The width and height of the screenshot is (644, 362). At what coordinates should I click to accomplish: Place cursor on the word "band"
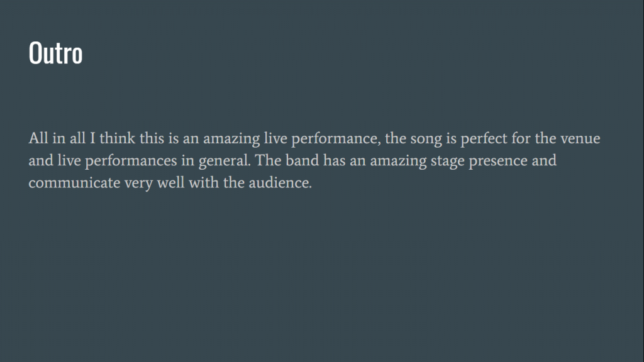click(x=302, y=161)
